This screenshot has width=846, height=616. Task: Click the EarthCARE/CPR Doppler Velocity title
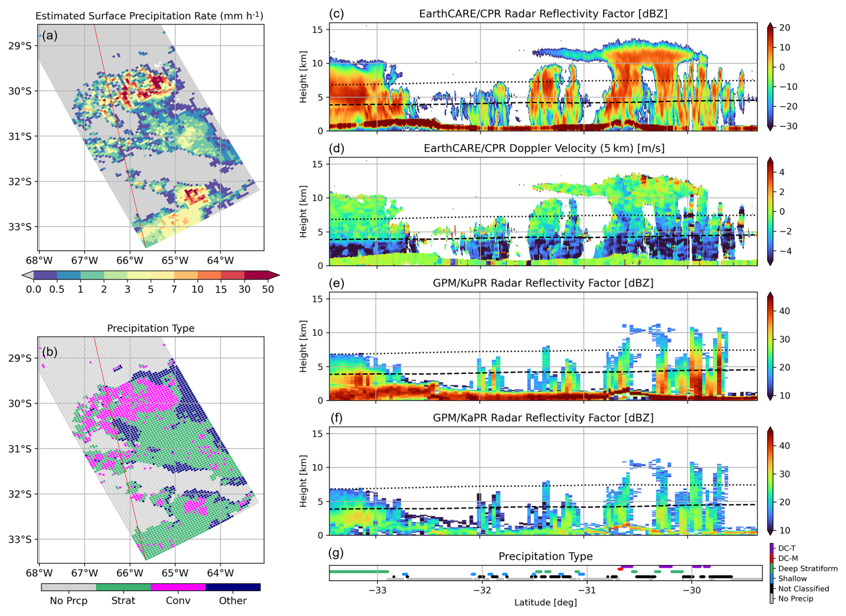pyautogui.click(x=544, y=148)
